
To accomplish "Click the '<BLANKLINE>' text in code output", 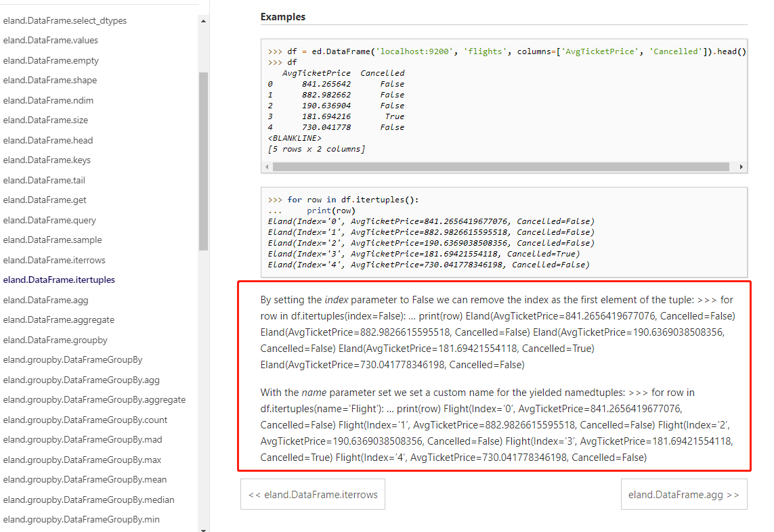I will [295, 138].
